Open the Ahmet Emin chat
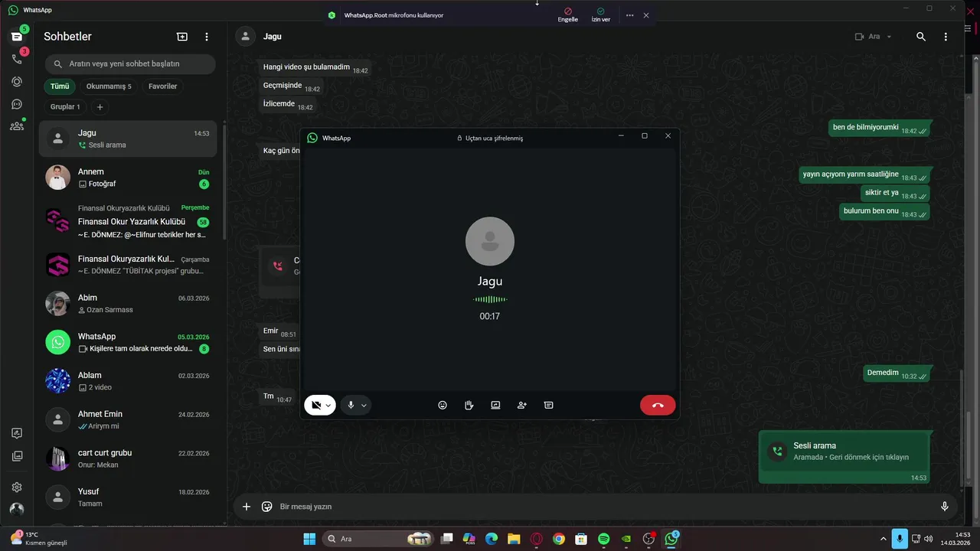Screen dimensions: 980x551 click(128, 419)
